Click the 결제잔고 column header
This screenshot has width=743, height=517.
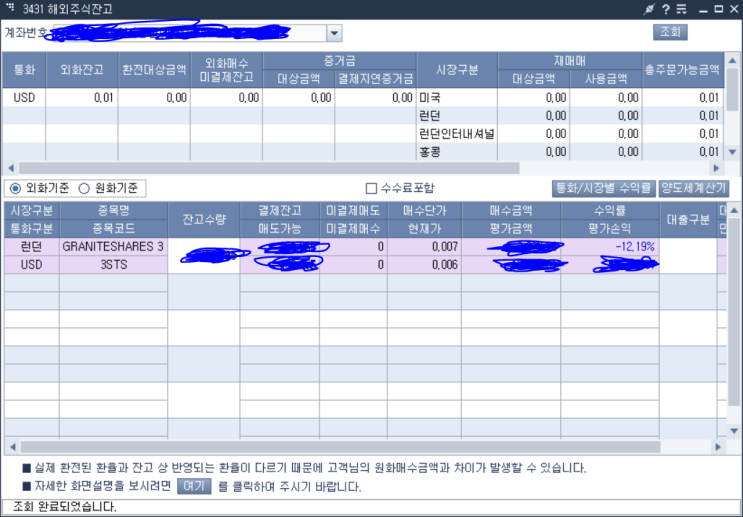tap(280, 211)
